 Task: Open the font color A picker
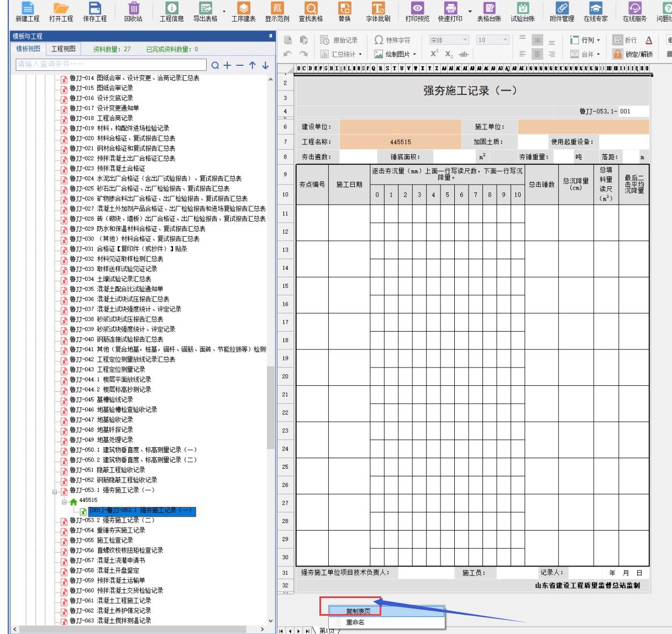coord(649,40)
